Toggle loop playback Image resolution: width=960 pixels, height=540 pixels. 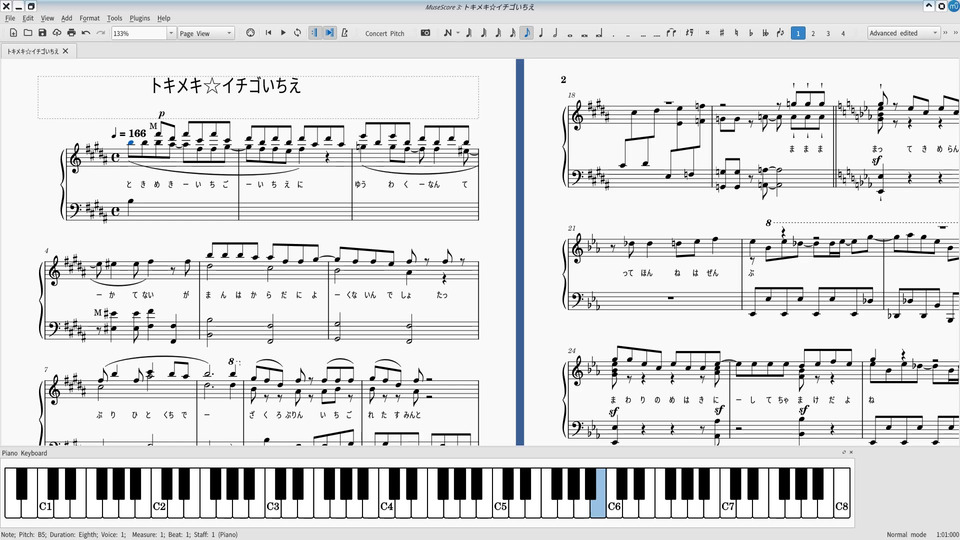point(298,33)
